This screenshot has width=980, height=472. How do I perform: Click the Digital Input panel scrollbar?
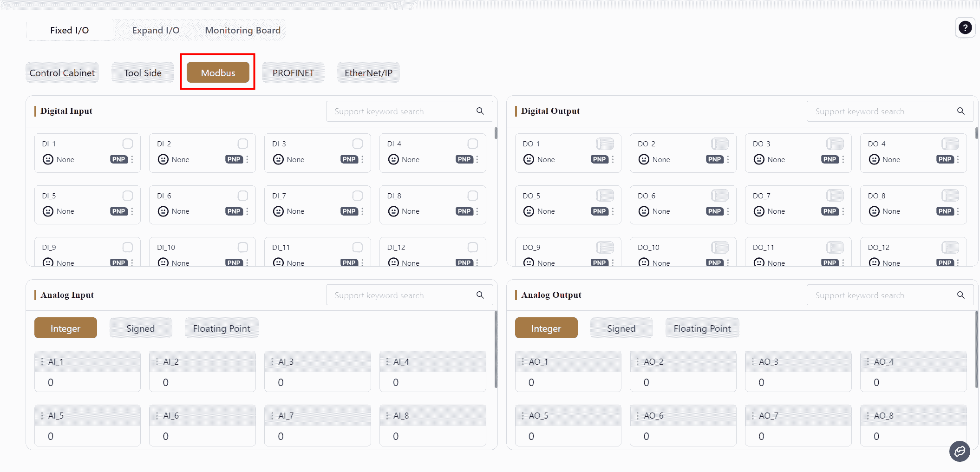tap(496, 133)
